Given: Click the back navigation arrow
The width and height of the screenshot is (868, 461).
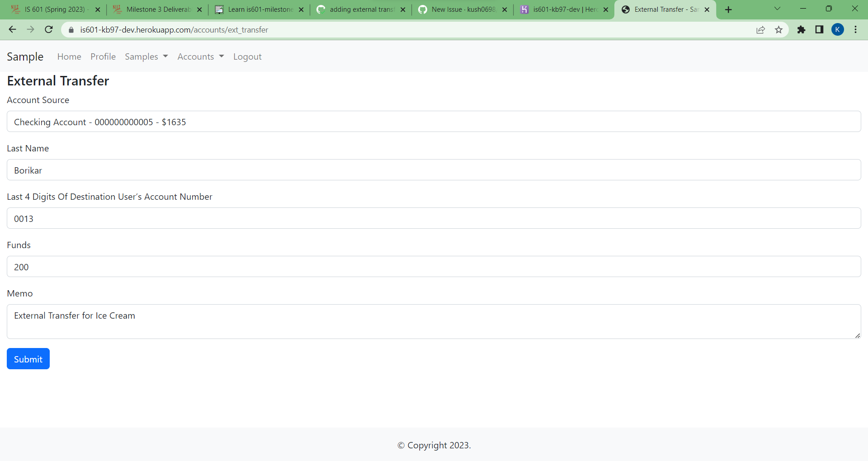Looking at the screenshot, I should tap(12, 29).
